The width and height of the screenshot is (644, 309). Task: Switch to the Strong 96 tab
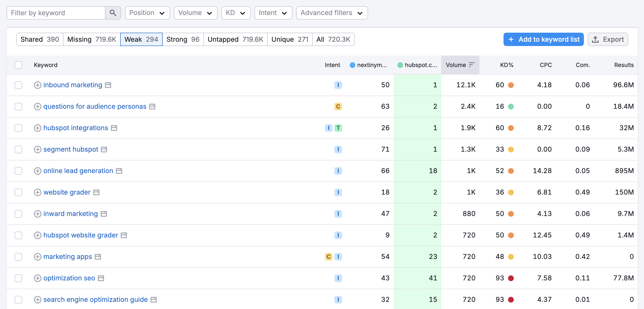(183, 40)
